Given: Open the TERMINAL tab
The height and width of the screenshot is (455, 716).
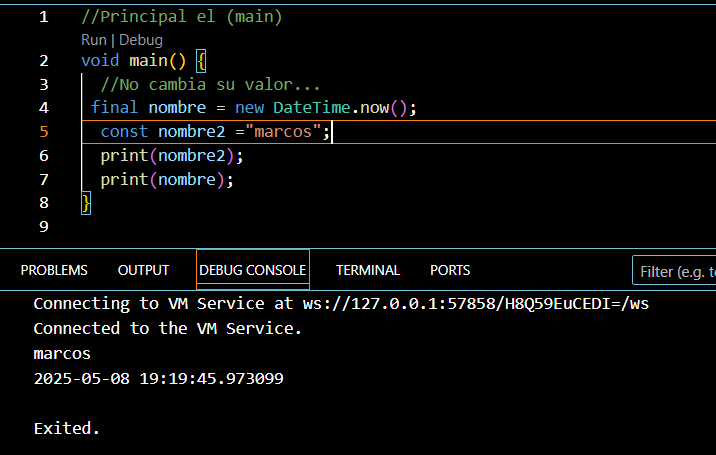Looking at the screenshot, I should (x=368, y=270).
